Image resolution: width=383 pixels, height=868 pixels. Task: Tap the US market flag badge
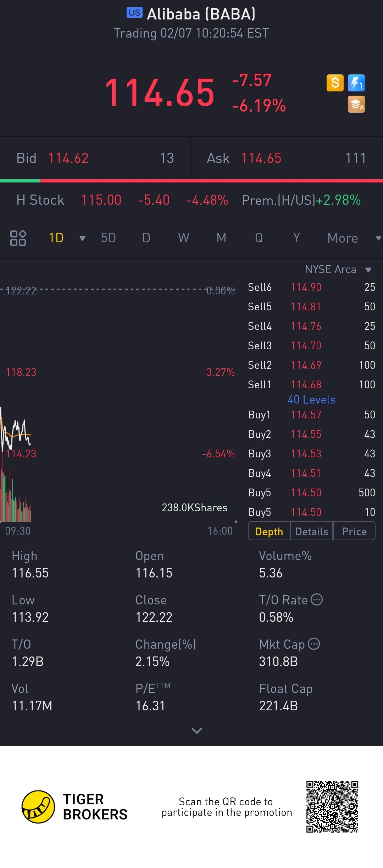point(134,13)
